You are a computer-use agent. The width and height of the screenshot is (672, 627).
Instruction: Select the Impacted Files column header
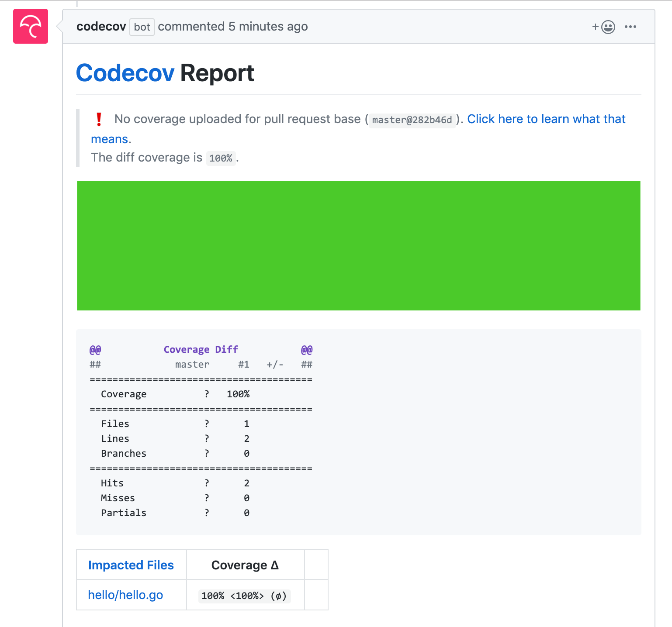131,565
